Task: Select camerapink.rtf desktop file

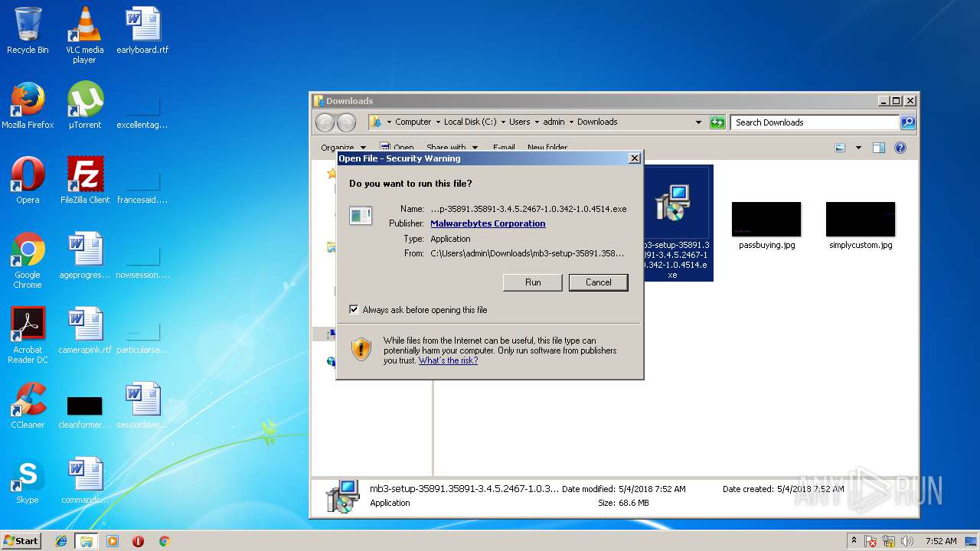Action: click(x=85, y=331)
